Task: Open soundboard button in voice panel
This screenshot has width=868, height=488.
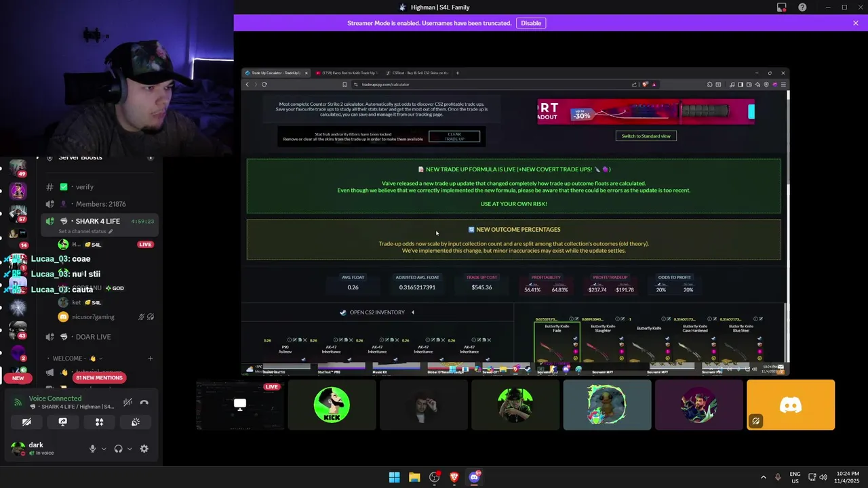Action: tap(136, 422)
